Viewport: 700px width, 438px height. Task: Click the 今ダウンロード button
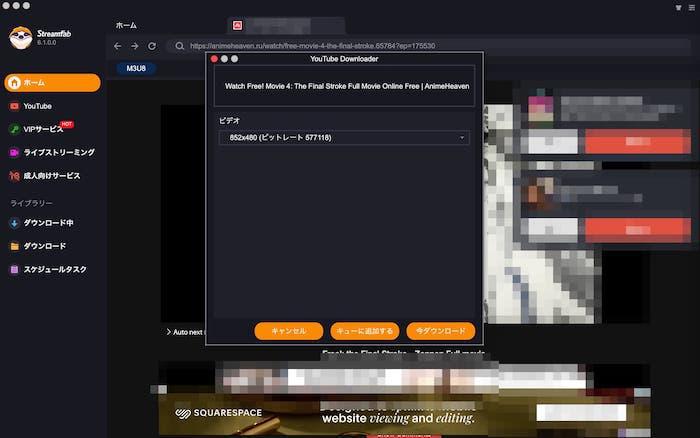click(441, 331)
